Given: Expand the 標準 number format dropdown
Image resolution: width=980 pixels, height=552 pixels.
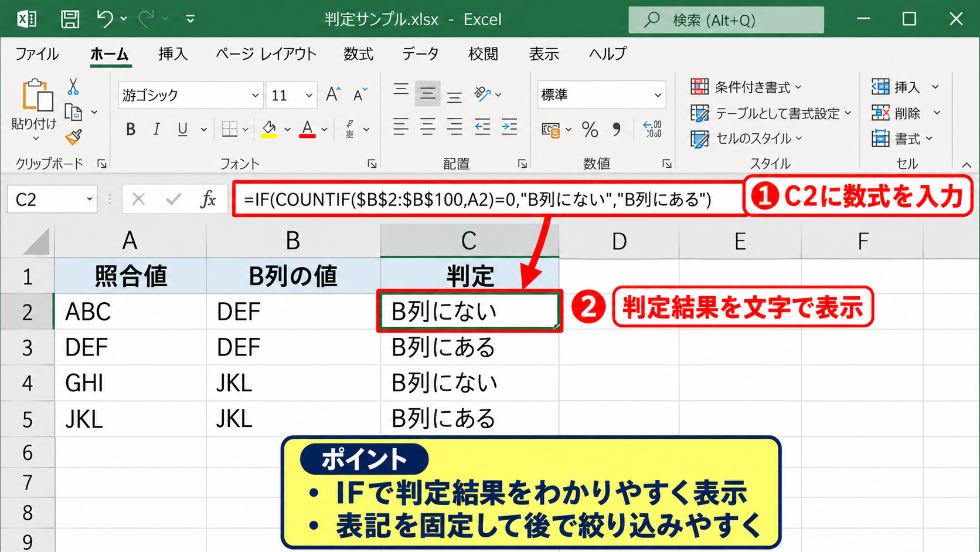Looking at the screenshot, I should coord(658,95).
